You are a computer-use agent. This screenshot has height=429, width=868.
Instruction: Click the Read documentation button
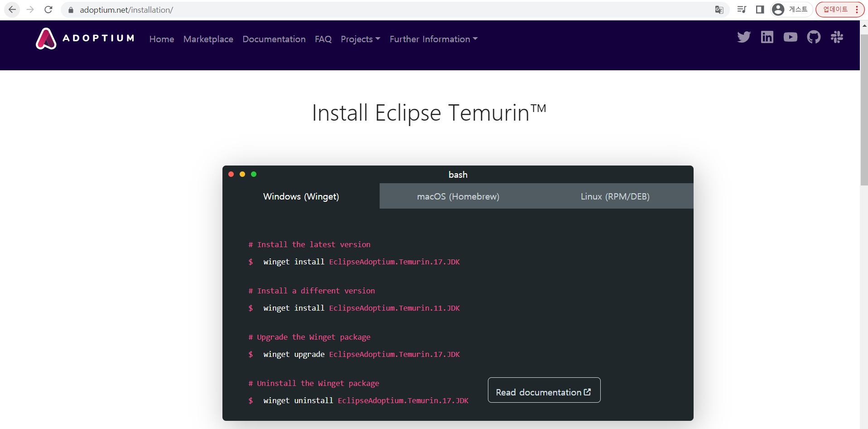point(544,390)
